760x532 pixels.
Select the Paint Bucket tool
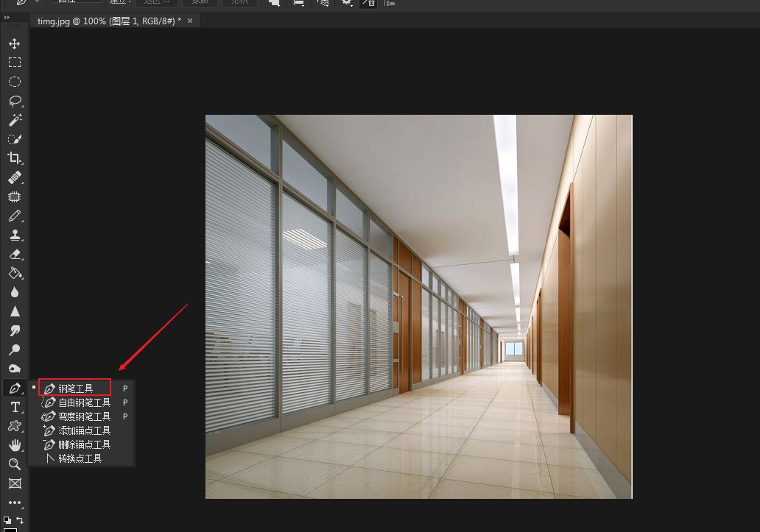pos(15,273)
